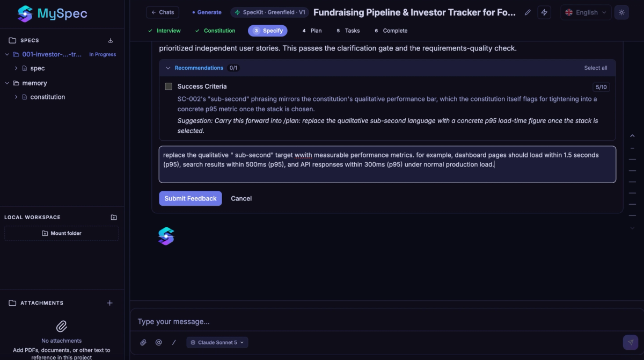Open the Claude Sonnet 5 model dropdown
The height and width of the screenshot is (360, 644).
(x=217, y=342)
